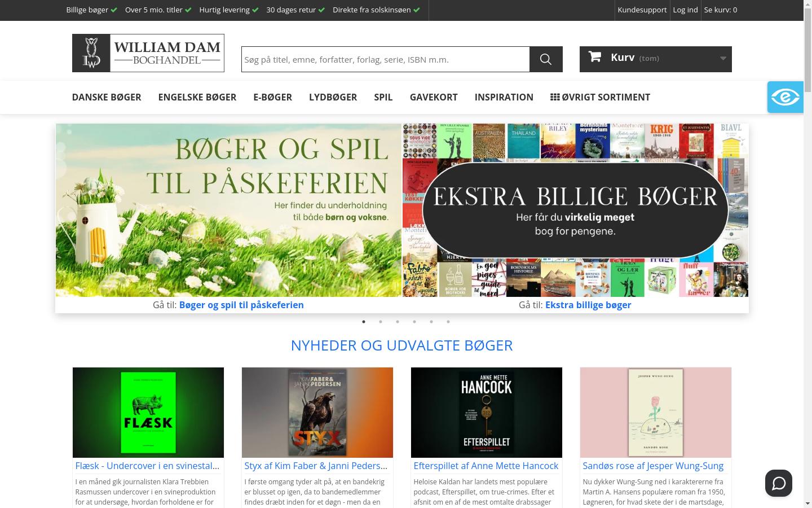The height and width of the screenshot is (508, 812).
Task: Open the Engelske bøger menu
Action: pyautogui.click(x=197, y=97)
